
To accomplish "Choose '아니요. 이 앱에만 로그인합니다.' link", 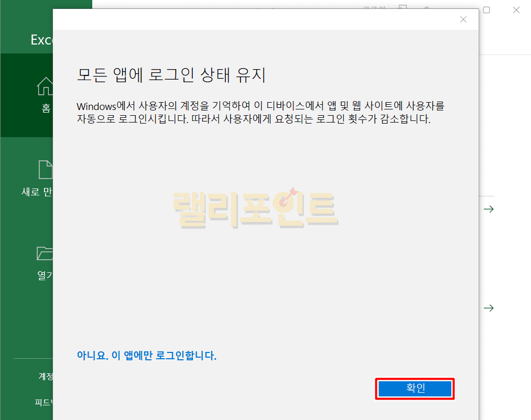I will [147, 356].
